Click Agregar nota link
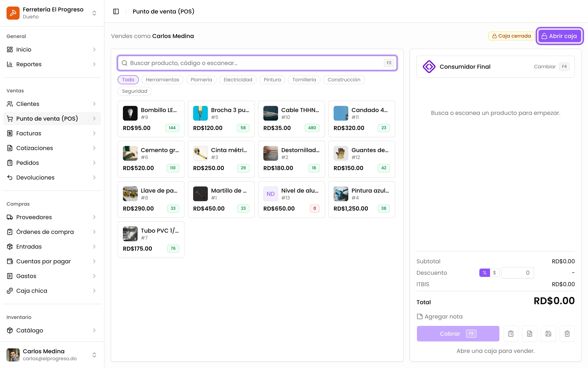 (x=440, y=317)
